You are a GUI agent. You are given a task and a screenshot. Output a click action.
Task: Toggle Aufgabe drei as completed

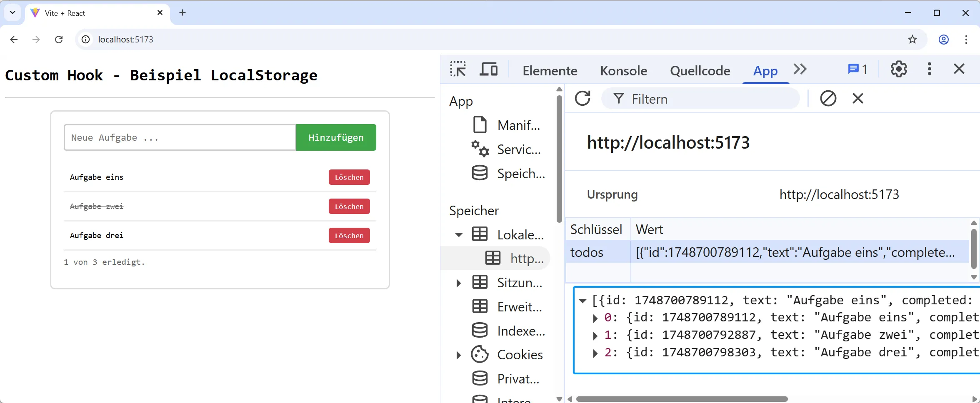(x=97, y=236)
